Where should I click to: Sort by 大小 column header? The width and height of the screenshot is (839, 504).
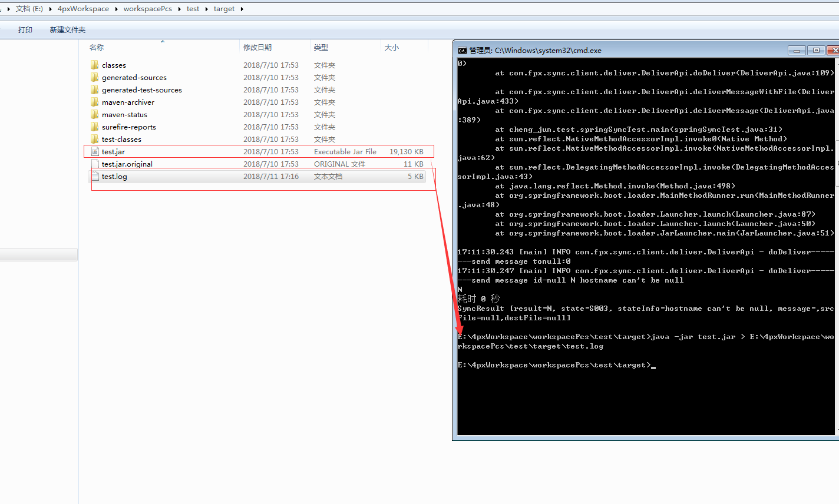[392, 47]
